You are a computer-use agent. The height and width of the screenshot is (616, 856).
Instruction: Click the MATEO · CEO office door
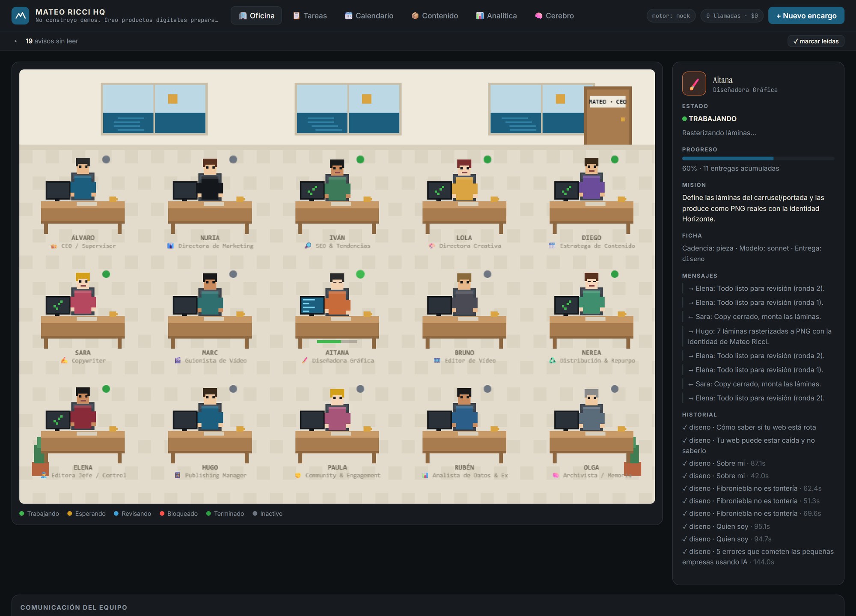[x=608, y=116]
